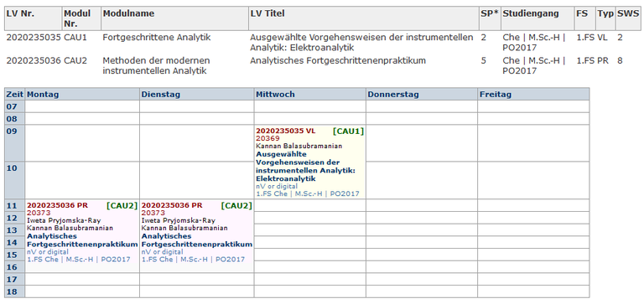Click '1.FS Che | M.Sc.-H | PO2017' on Dienstag
The image size is (644, 304).
point(194,260)
